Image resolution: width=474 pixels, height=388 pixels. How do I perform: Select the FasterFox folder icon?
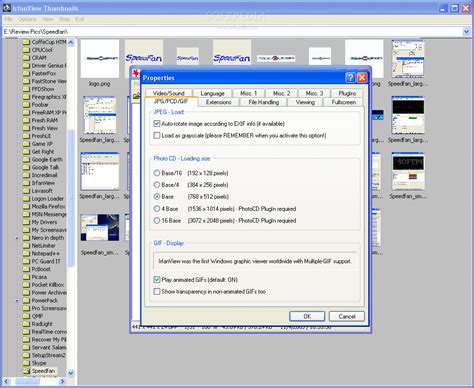[26, 73]
